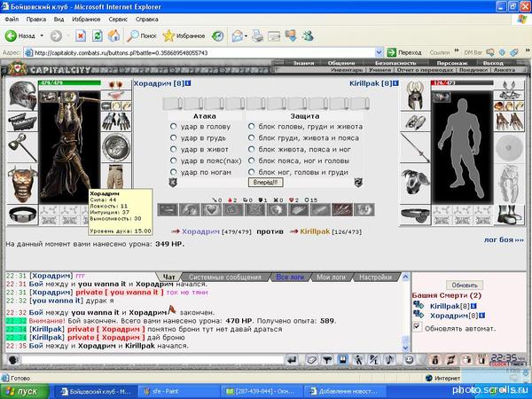Click the info icon next to Хорадрим [8]
The image size is (532, 399).
(x=188, y=83)
